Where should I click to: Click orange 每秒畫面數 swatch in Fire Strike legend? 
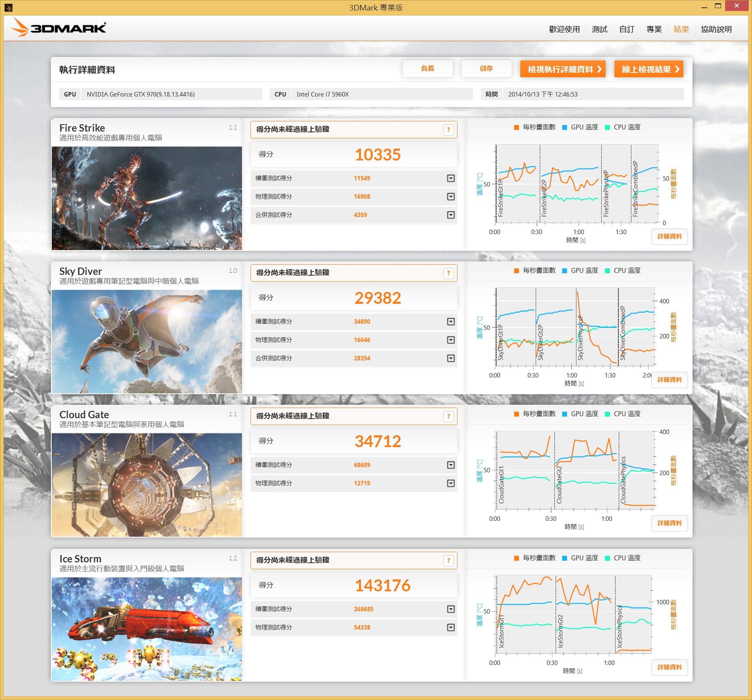[x=517, y=127]
